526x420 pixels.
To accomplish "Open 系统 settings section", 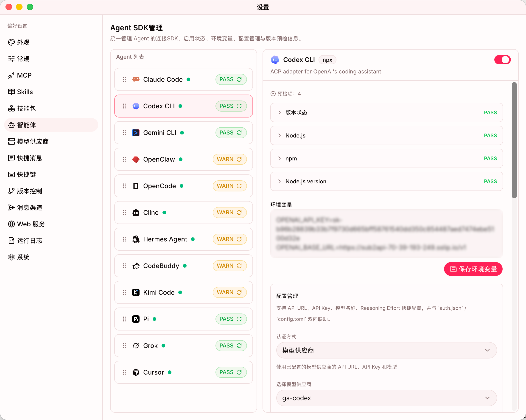I will pos(51,257).
